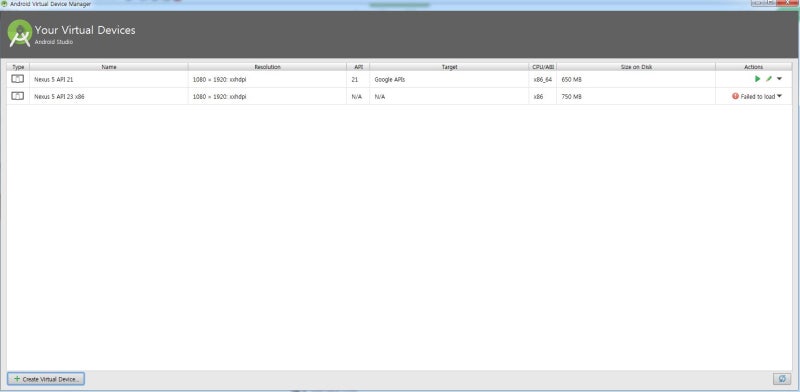Refresh the virtual device list

(781, 379)
